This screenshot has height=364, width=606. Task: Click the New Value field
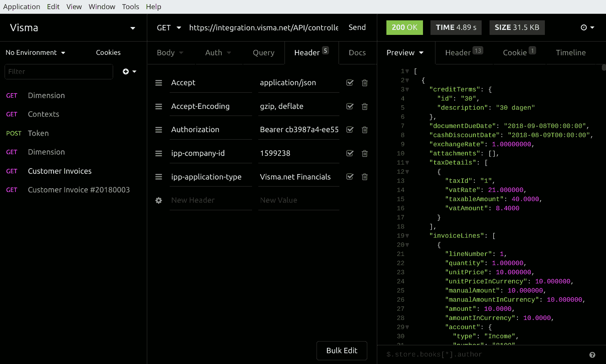(x=299, y=200)
